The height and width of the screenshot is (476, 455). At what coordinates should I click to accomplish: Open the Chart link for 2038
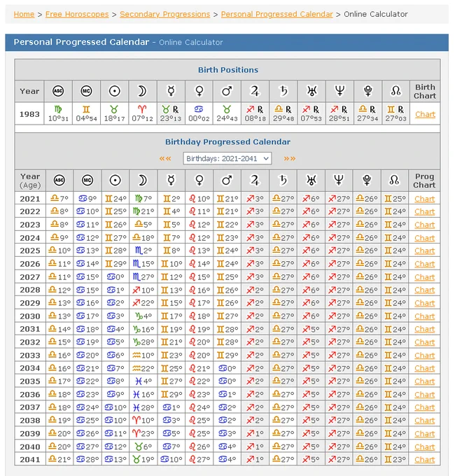click(425, 421)
